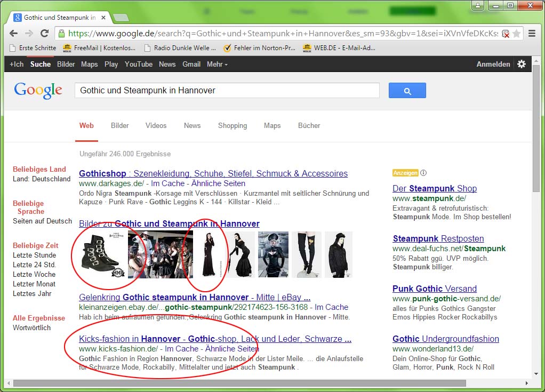Click the blocked pop-up icon in address bar
The width and height of the screenshot is (545, 392).
click(506, 34)
